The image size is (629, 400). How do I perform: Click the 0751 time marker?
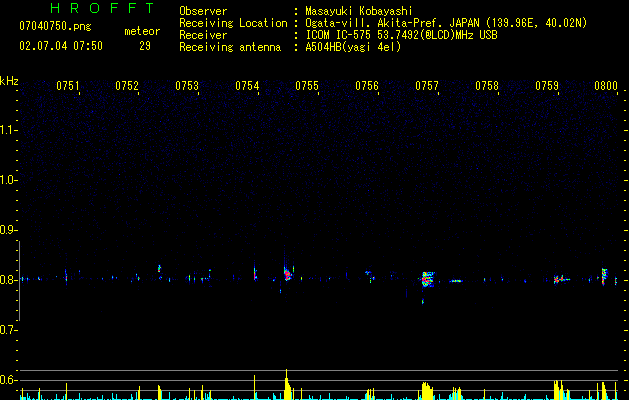pyautogui.click(x=67, y=86)
